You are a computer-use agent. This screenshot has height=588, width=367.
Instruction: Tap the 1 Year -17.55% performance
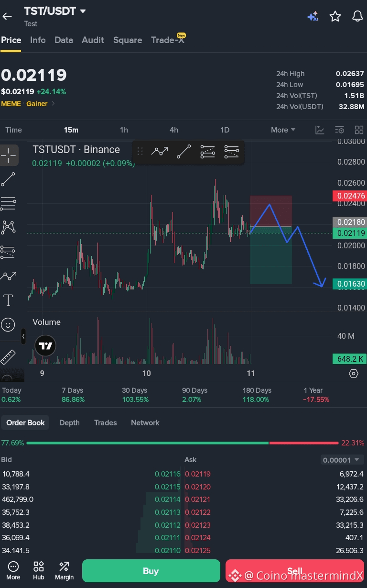(316, 395)
